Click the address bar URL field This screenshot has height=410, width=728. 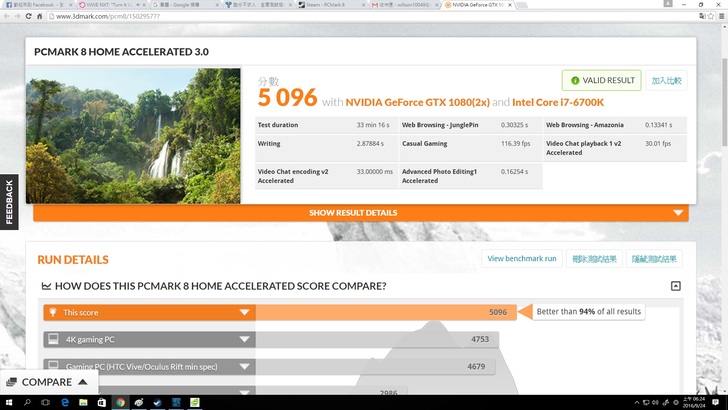(371, 16)
